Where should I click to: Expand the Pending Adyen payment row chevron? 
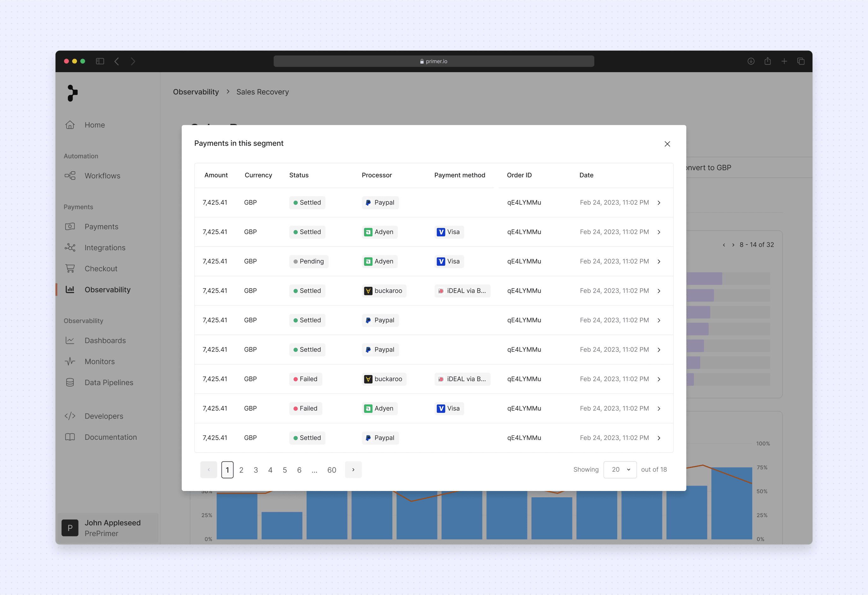click(659, 262)
